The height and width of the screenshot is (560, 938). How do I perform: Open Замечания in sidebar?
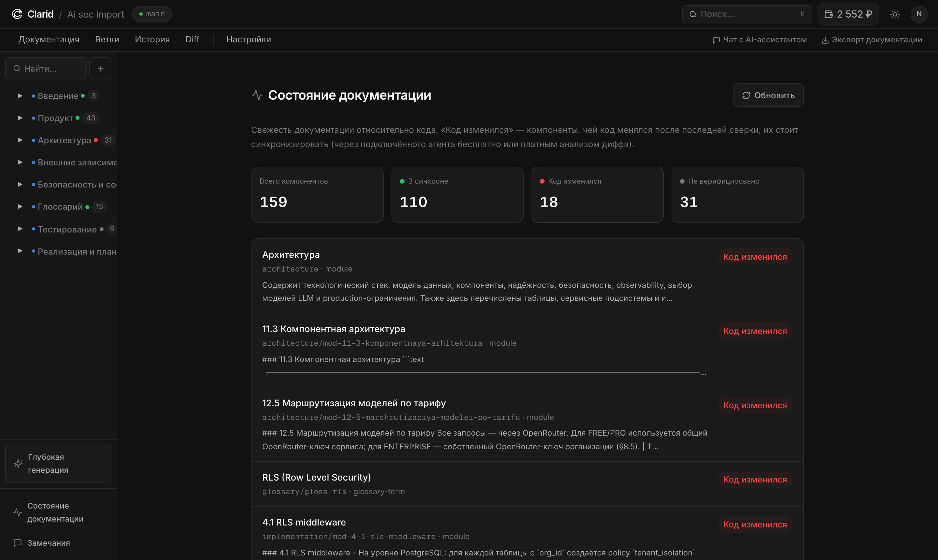[x=58, y=543]
